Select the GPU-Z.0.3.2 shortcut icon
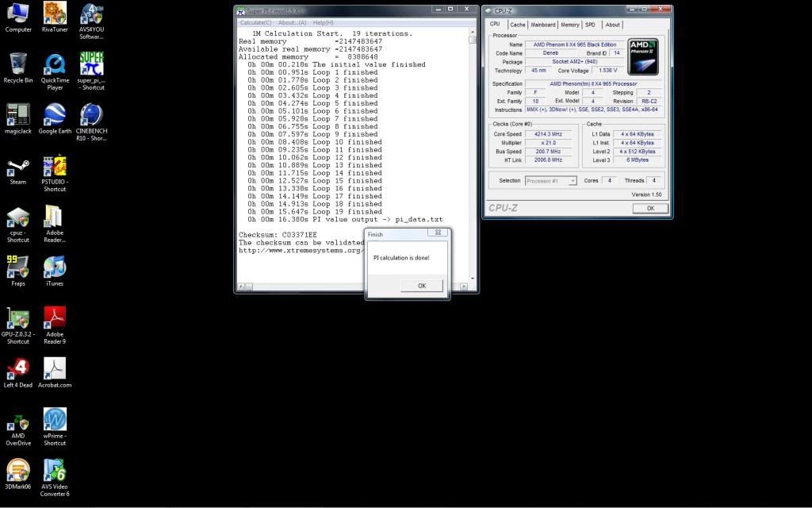The height and width of the screenshot is (508, 812). coord(18,326)
